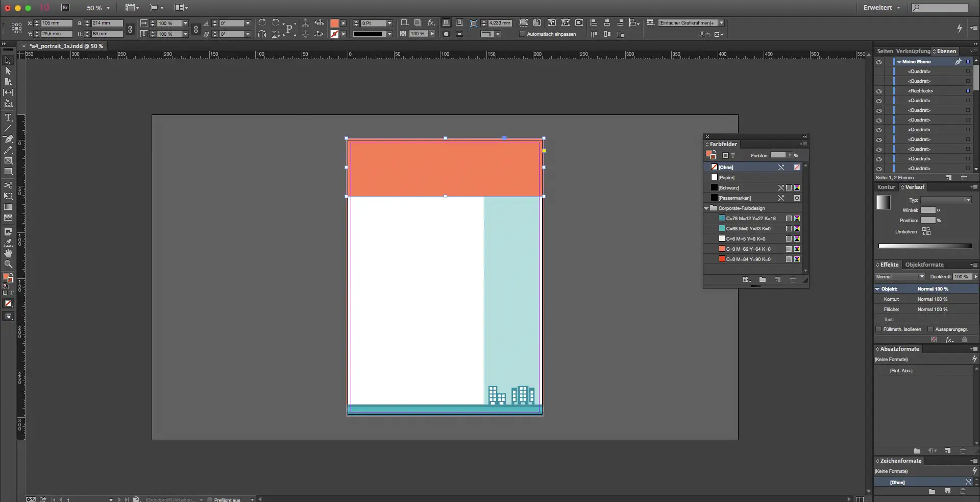
Task: Collapse the Corporate-Farbdesign swatch folder
Action: click(x=706, y=208)
